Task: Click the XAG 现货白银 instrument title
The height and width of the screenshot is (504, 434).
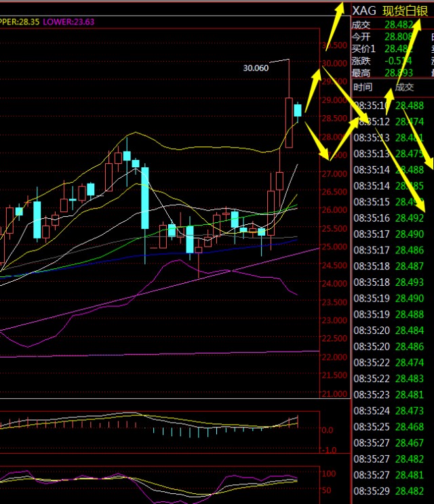Action: click(390, 11)
